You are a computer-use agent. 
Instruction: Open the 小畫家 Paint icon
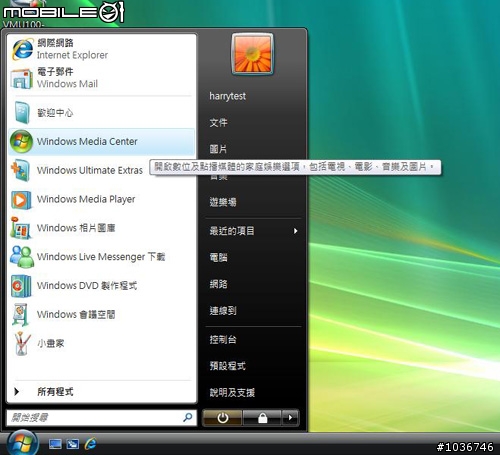click(x=22, y=344)
